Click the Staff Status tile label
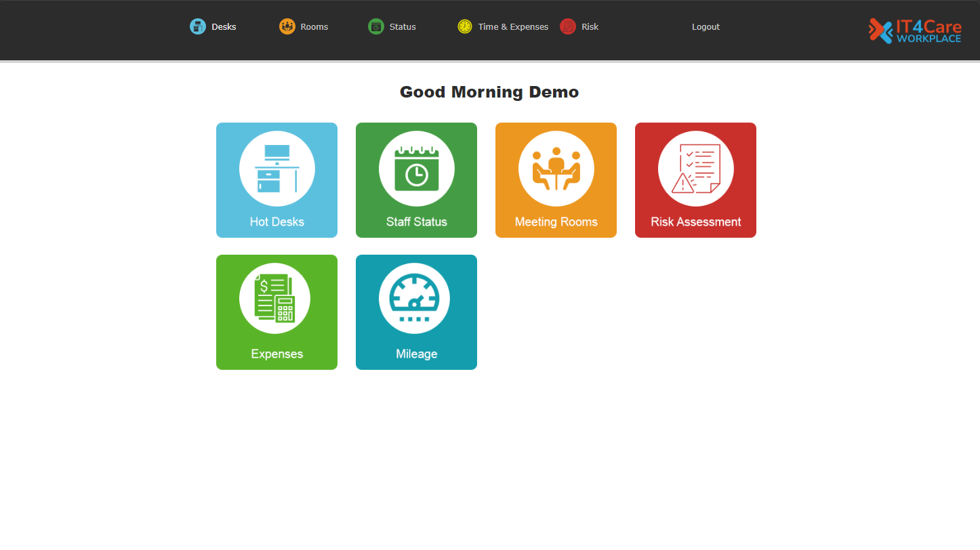Image resolution: width=980 pixels, height=550 pixels. tap(417, 221)
